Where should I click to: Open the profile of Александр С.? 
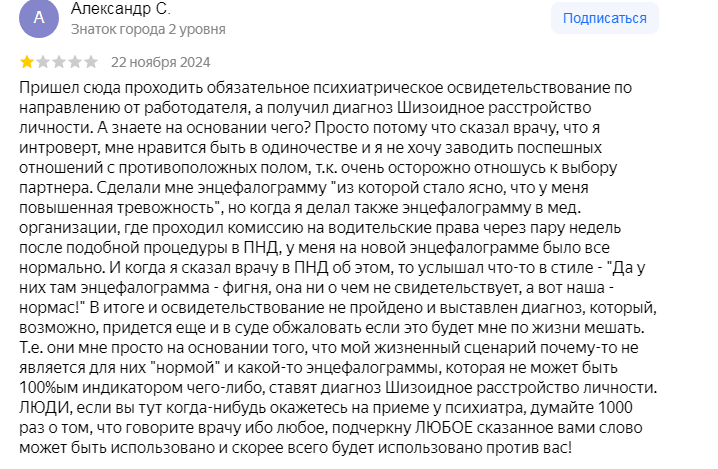[x=120, y=8]
